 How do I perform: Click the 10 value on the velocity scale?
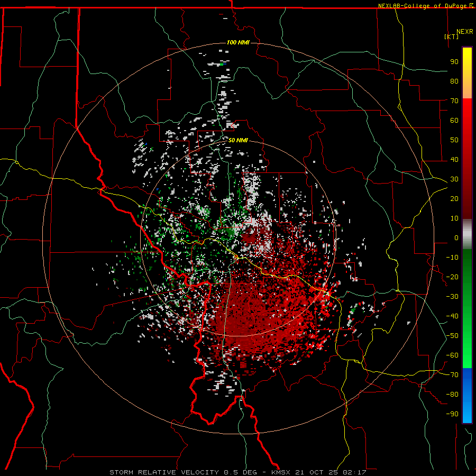pos(454,218)
